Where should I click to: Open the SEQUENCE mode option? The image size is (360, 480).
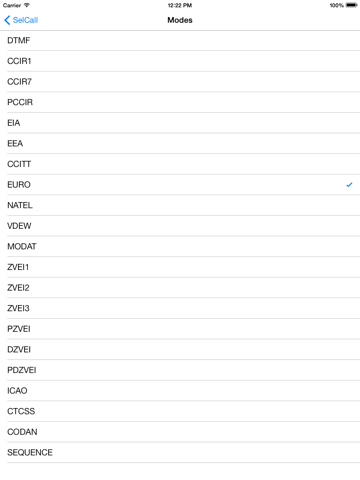pos(180,453)
